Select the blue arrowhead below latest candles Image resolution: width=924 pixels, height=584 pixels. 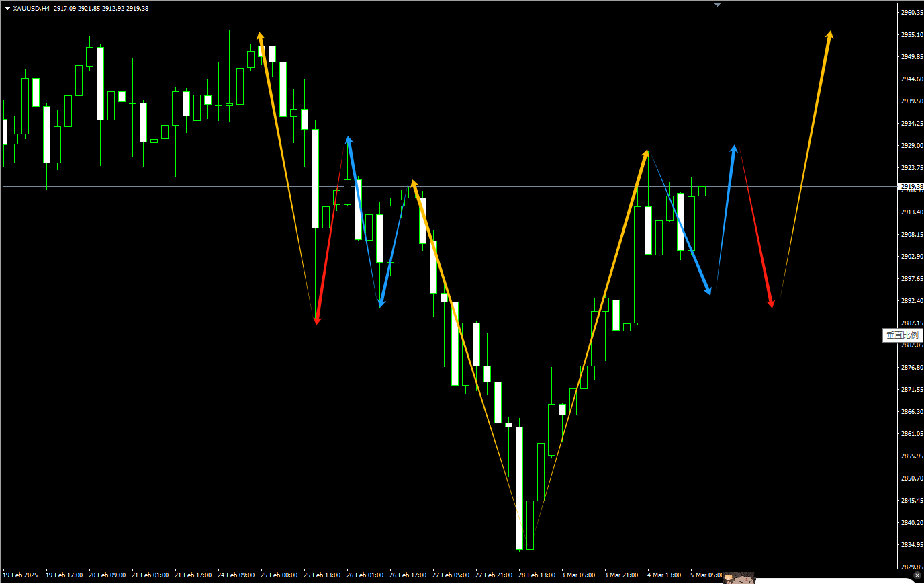click(708, 290)
